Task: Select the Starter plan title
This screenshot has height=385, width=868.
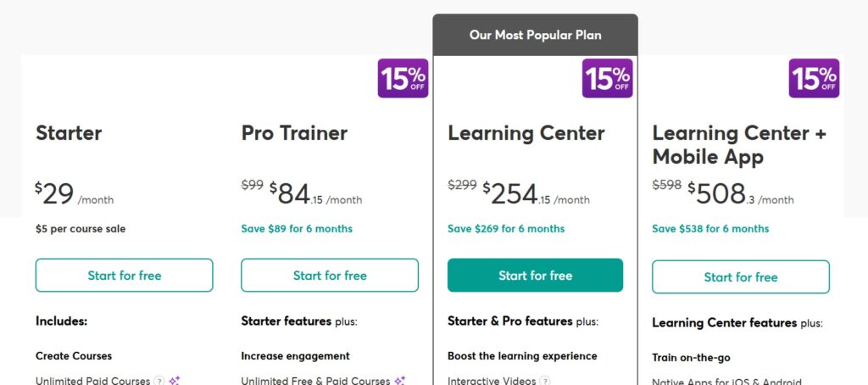Action: tap(69, 133)
